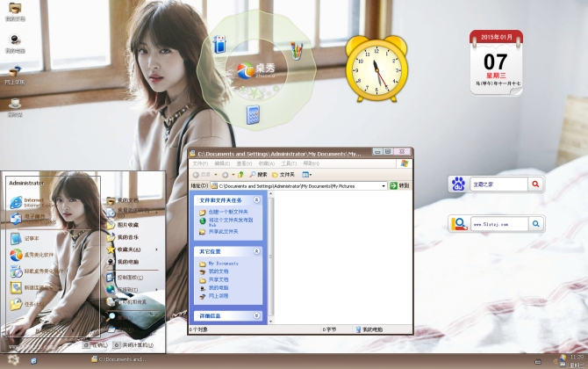The height and width of the screenshot is (369, 588).
Task: Open the 编辑(E) menu in Explorer
Action: point(222,163)
